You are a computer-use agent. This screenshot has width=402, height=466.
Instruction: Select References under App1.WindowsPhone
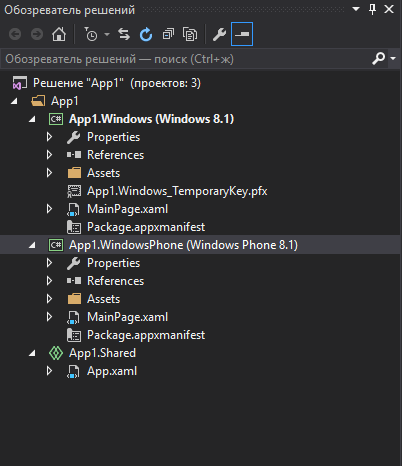click(x=115, y=281)
